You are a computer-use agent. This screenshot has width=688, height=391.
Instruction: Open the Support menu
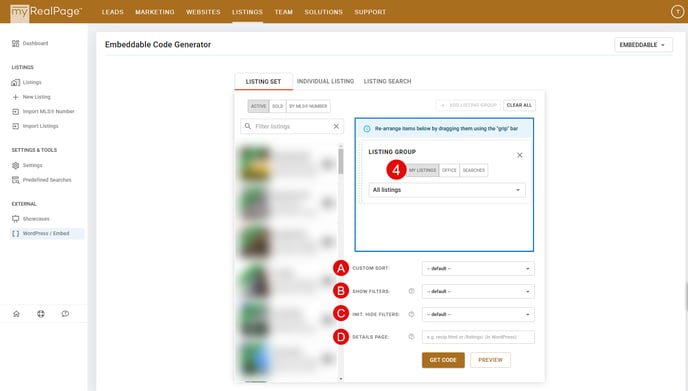(370, 12)
